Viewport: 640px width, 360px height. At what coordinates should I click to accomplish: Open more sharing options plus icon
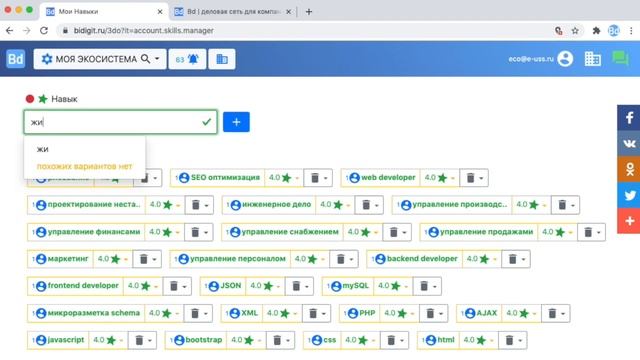629,221
